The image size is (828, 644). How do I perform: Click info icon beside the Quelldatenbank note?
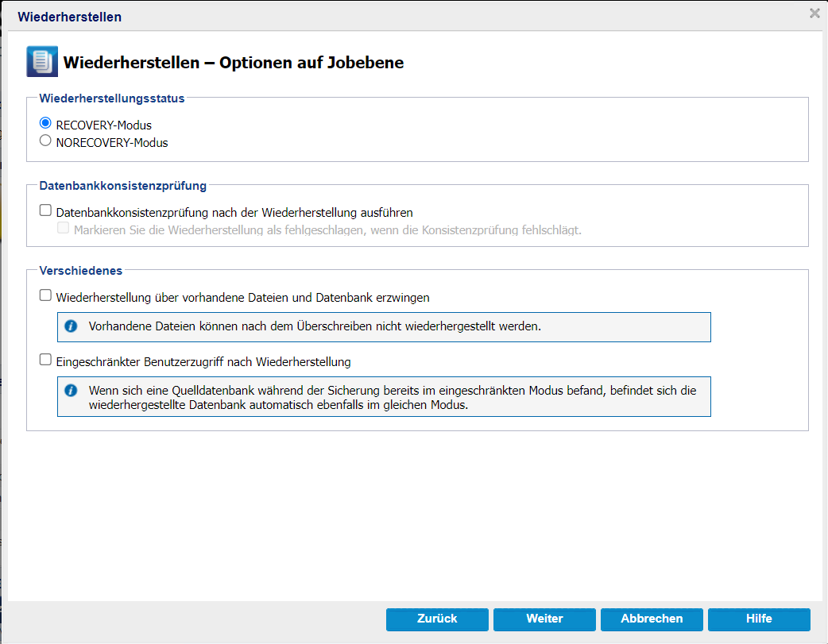(72, 391)
